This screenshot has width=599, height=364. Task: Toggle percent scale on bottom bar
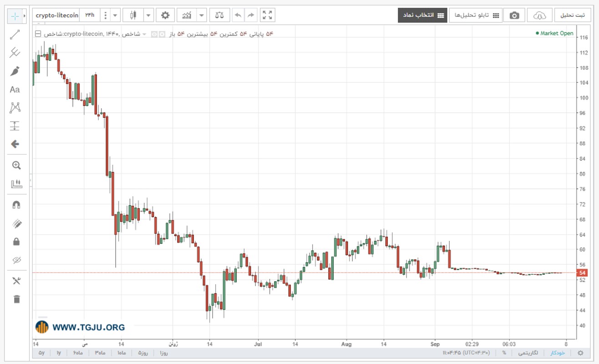(504, 353)
